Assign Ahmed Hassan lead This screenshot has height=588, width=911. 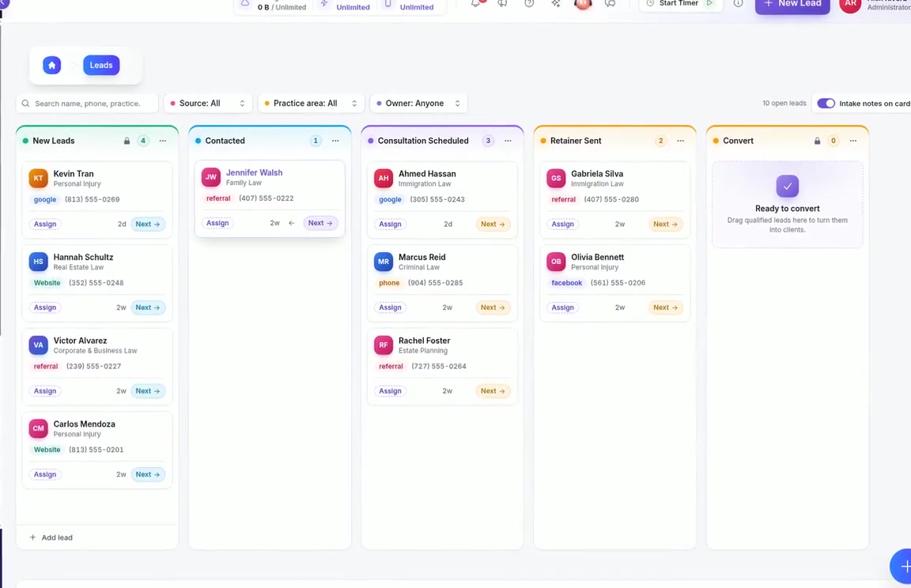coord(390,224)
